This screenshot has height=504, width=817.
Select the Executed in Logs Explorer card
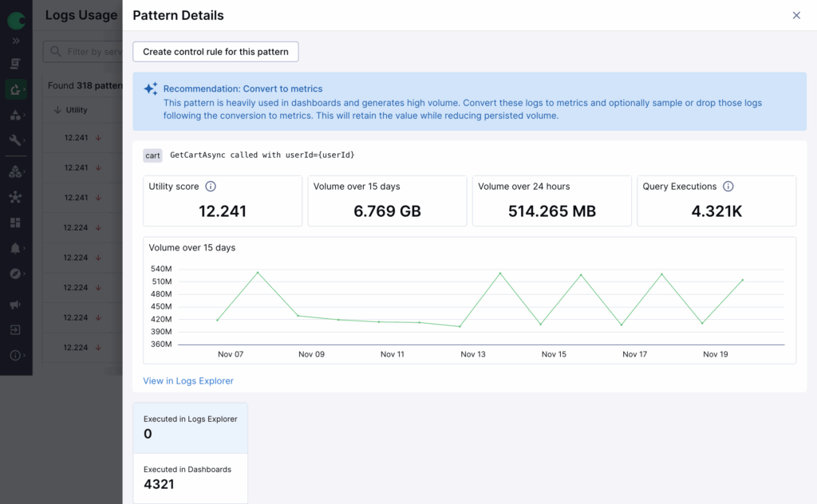point(190,427)
